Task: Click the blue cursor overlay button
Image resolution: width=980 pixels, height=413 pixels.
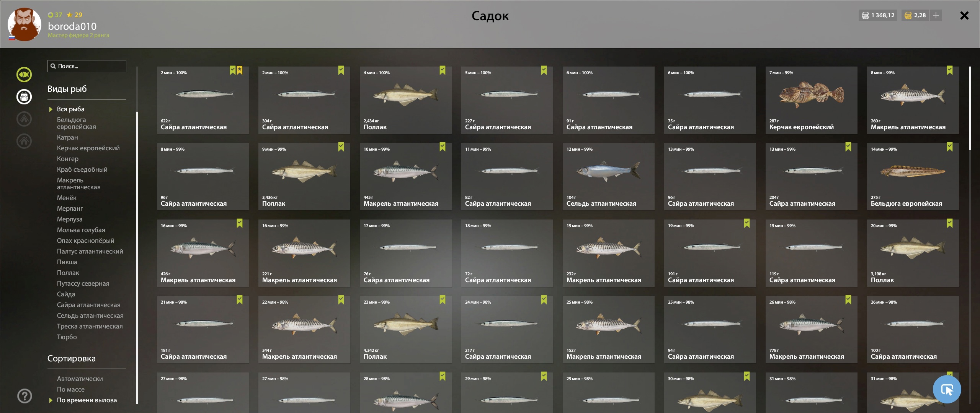Action: point(947,389)
